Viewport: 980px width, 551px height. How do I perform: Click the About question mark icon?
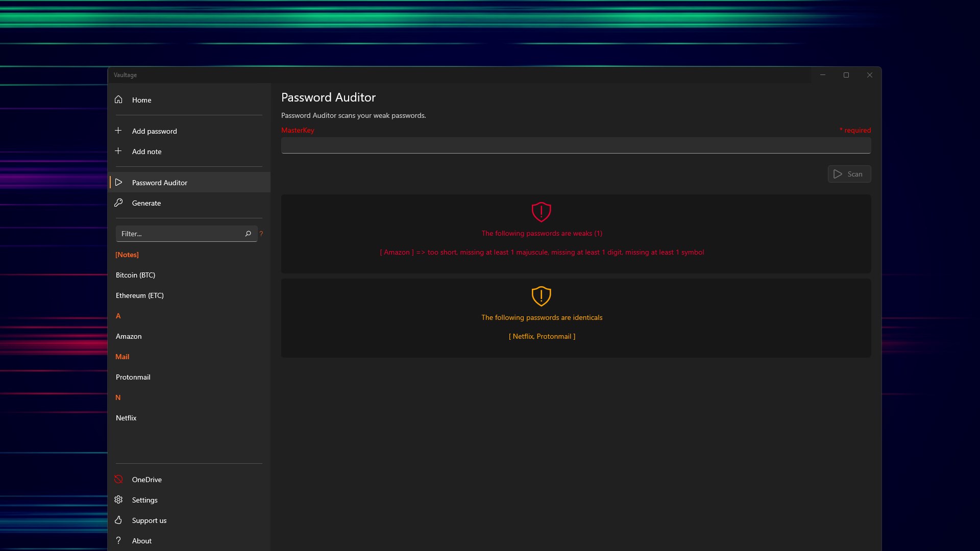point(118,540)
